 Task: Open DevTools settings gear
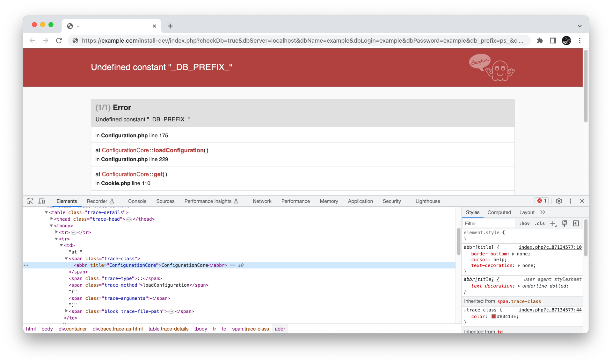pos(559,201)
